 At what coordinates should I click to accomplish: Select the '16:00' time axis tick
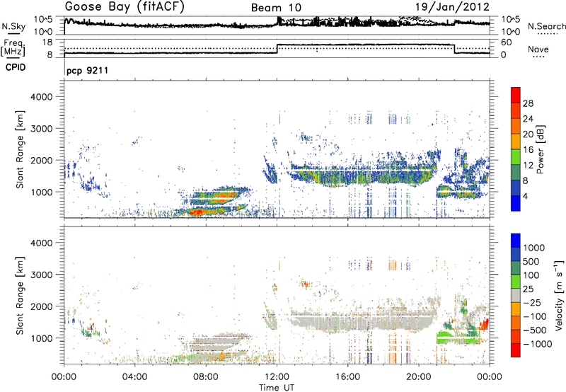[347, 377]
